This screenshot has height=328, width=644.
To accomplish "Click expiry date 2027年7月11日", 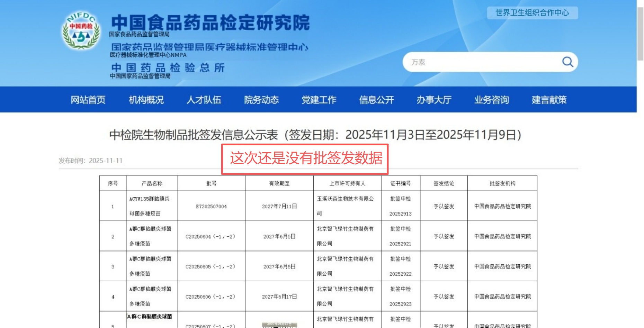I will (279, 206).
